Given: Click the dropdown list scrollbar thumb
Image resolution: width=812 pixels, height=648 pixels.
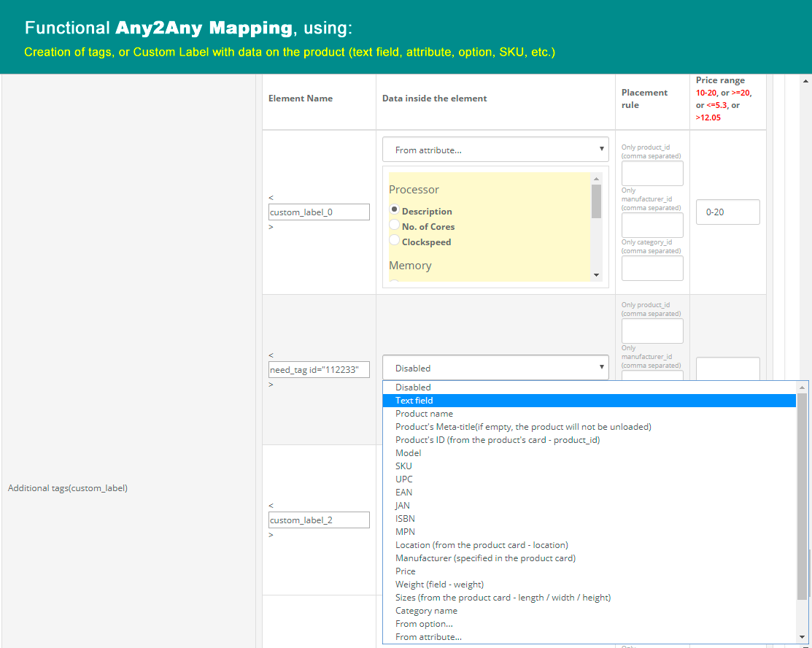Looking at the screenshot, I should [x=803, y=496].
